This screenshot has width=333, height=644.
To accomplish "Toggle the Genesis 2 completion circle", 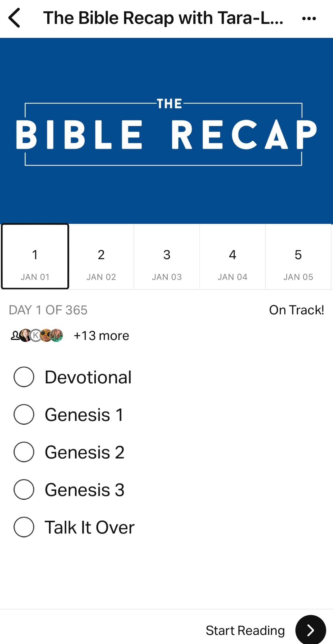I will pos(24,452).
